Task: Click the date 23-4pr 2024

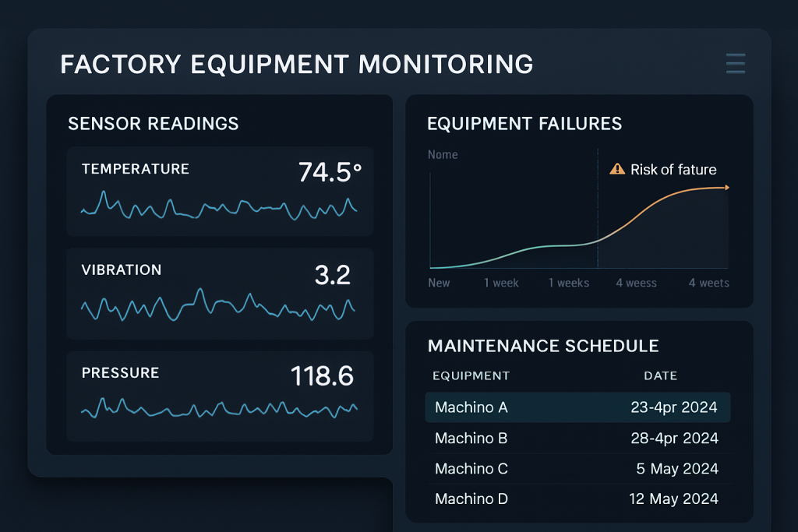Action: tap(674, 407)
